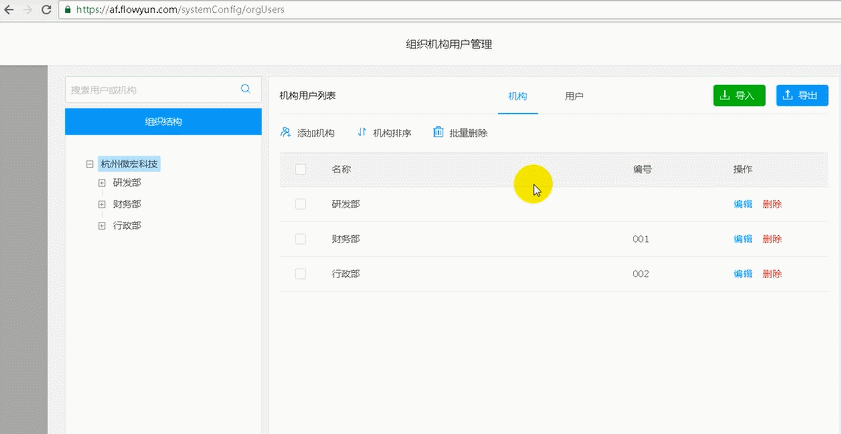
Task: Click the 财务部 name cell in table
Action: (346, 239)
